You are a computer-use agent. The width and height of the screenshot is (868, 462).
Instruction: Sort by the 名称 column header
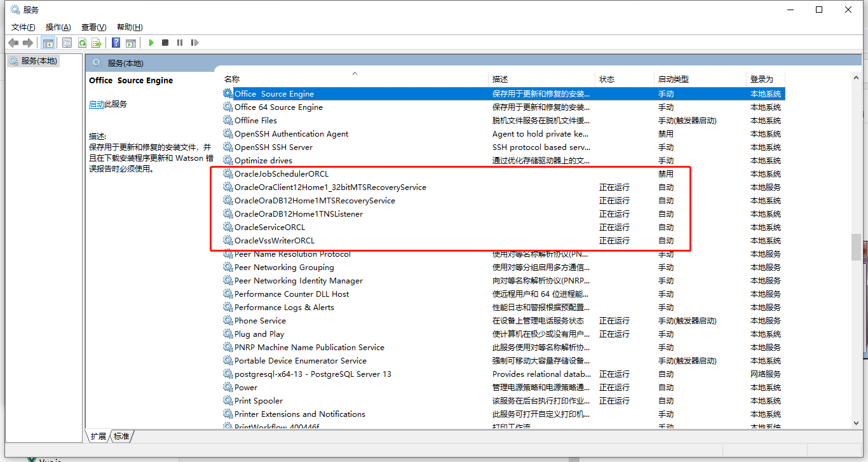click(355, 79)
